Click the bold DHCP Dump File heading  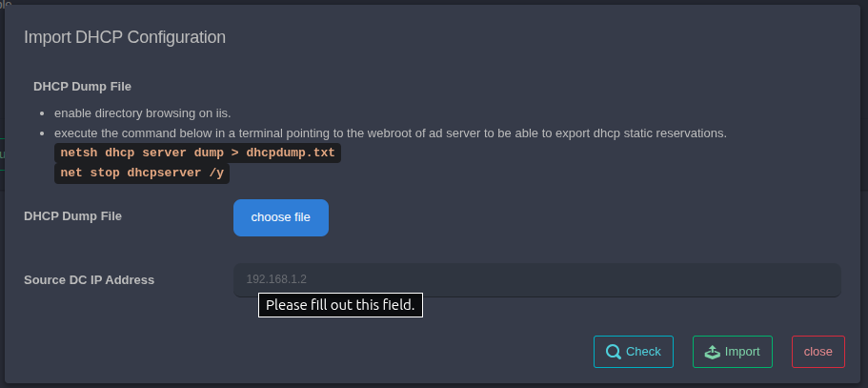pyautogui.click(x=82, y=87)
